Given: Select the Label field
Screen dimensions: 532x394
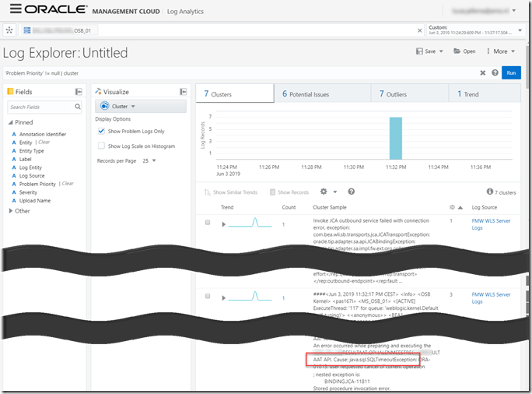Looking at the screenshot, I should (x=25, y=159).
